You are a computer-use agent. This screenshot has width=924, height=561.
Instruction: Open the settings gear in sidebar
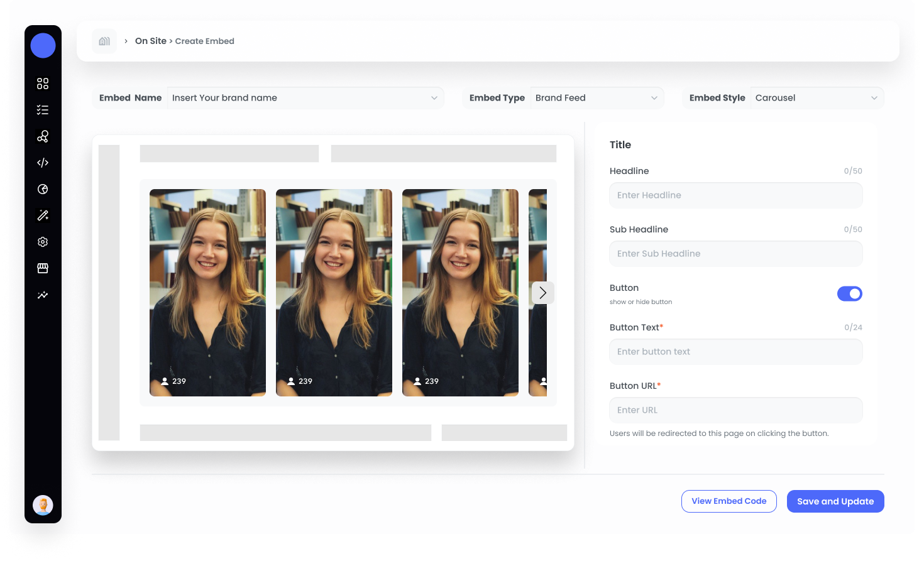coord(43,242)
